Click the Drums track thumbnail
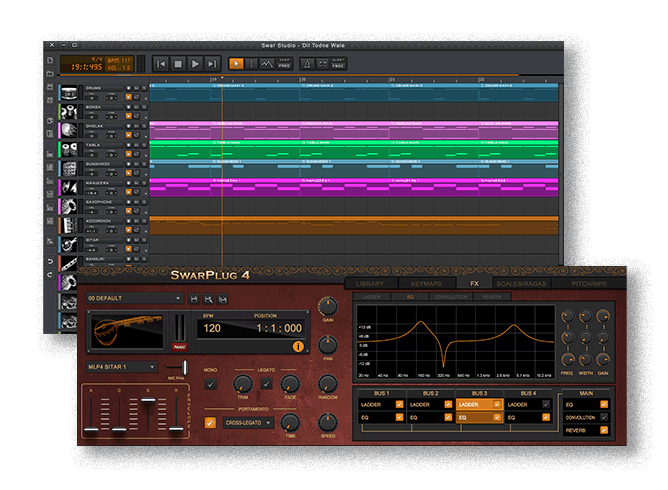The width and height of the screenshot is (668, 490). pos(69,92)
